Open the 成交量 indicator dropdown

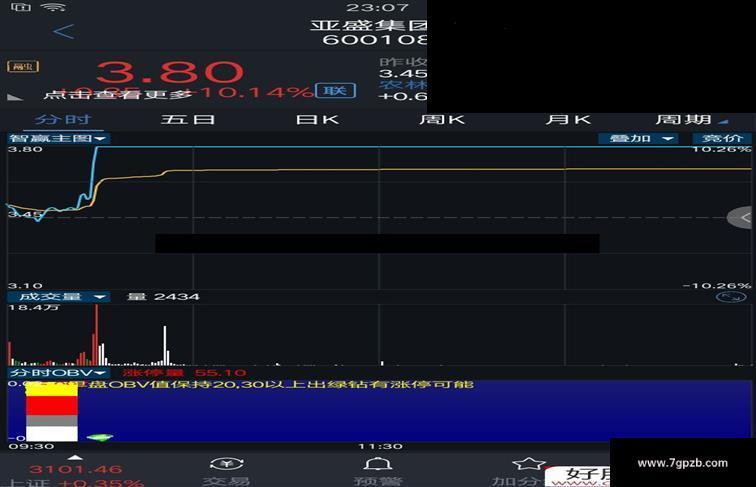click(58, 297)
